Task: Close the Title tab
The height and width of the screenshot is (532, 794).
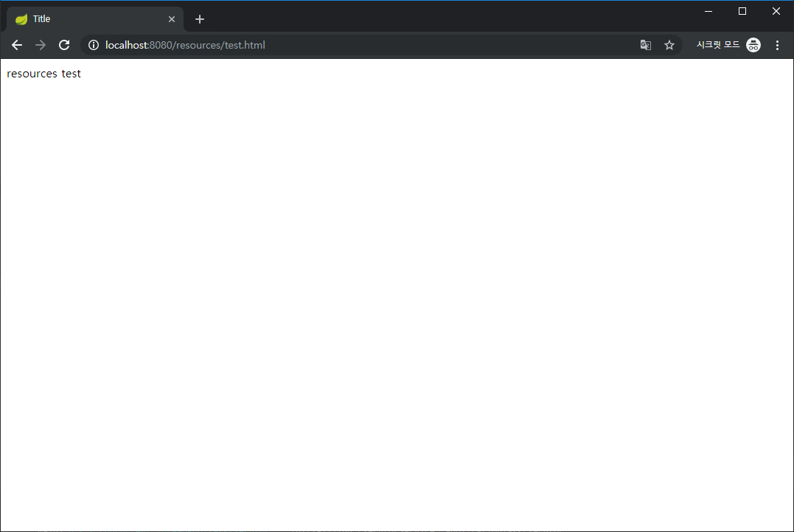Action: [172, 19]
